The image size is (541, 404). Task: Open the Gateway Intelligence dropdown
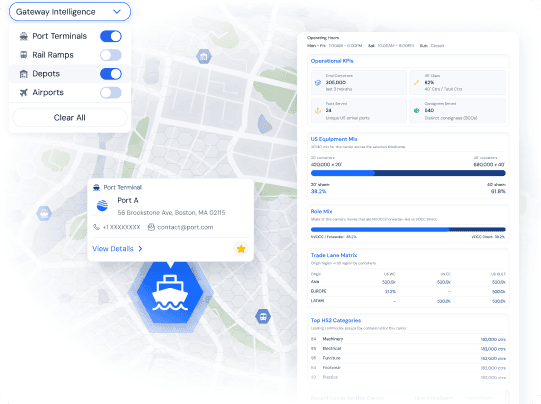point(70,12)
